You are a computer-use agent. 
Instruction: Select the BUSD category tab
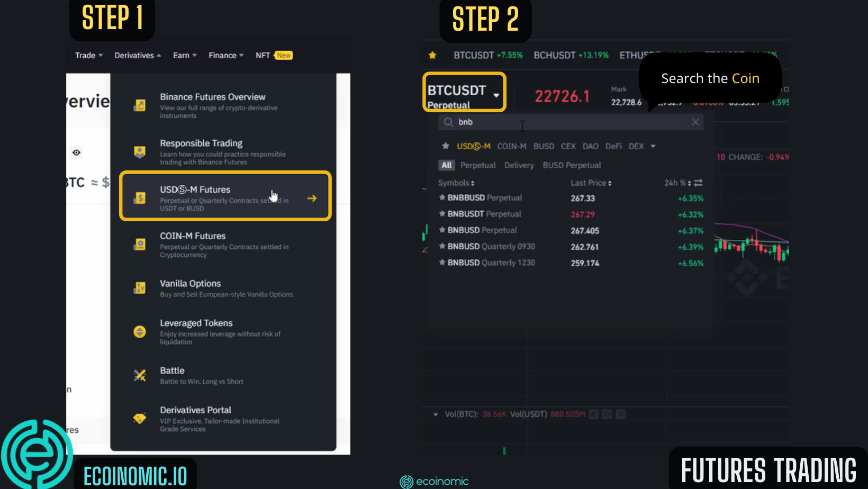click(544, 147)
